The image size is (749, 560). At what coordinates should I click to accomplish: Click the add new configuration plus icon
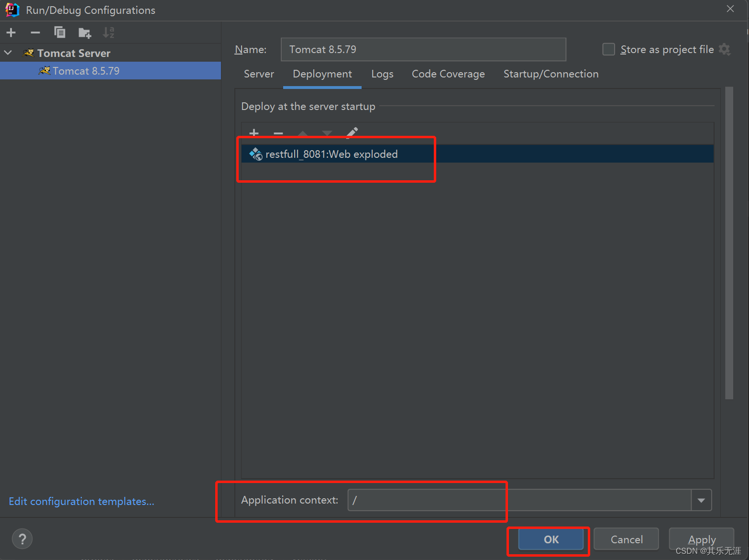[x=11, y=33]
